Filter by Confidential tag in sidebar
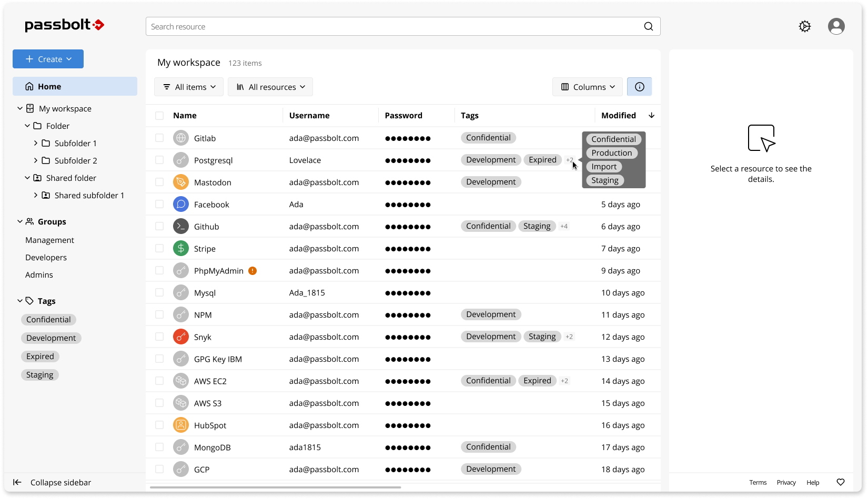 [x=48, y=319]
